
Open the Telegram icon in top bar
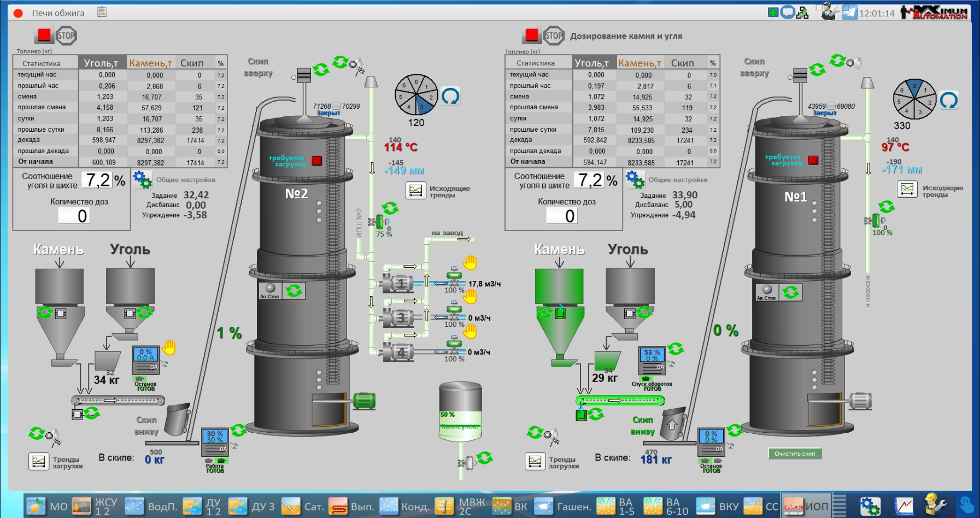849,12
